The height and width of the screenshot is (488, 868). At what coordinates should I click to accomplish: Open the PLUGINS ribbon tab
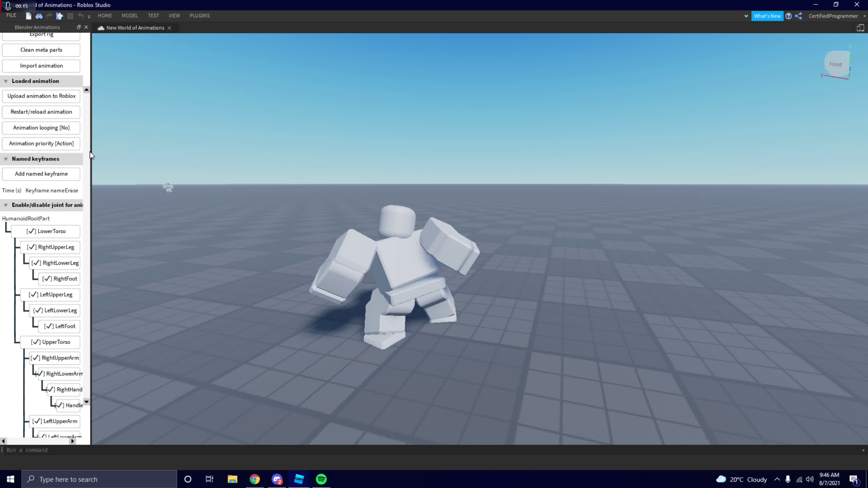199,16
